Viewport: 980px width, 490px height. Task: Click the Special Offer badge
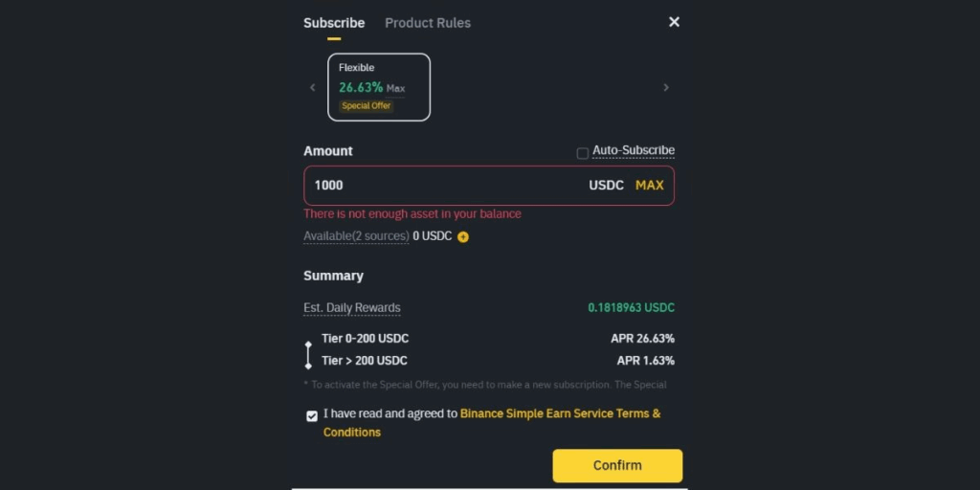click(367, 106)
